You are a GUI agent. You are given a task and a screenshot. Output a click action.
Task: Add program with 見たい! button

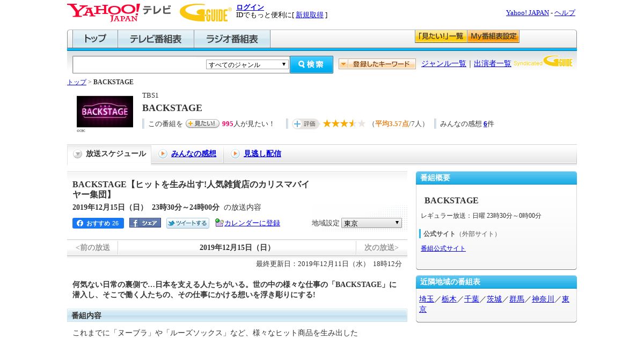click(202, 123)
